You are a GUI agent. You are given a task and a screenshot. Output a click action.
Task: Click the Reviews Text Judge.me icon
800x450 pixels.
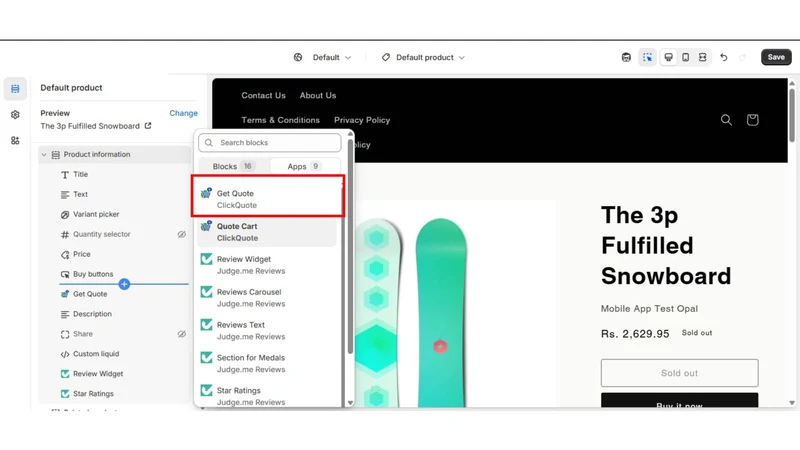[206, 324]
